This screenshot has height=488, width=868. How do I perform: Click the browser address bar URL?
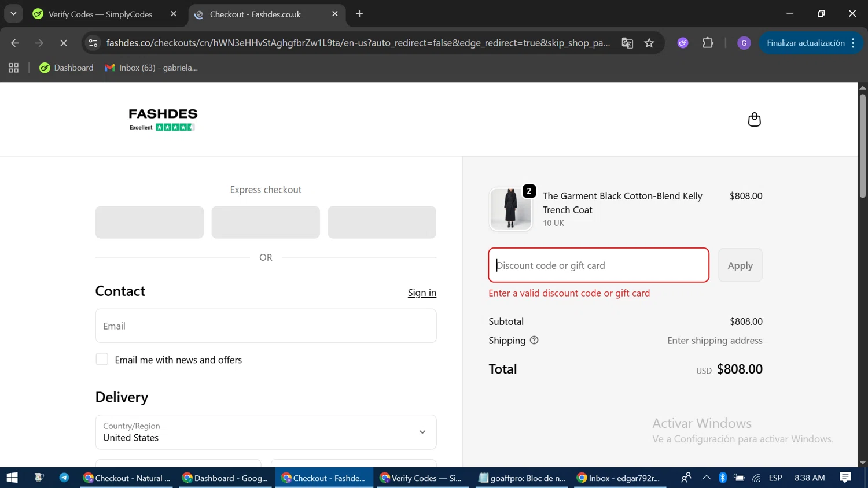click(358, 43)
